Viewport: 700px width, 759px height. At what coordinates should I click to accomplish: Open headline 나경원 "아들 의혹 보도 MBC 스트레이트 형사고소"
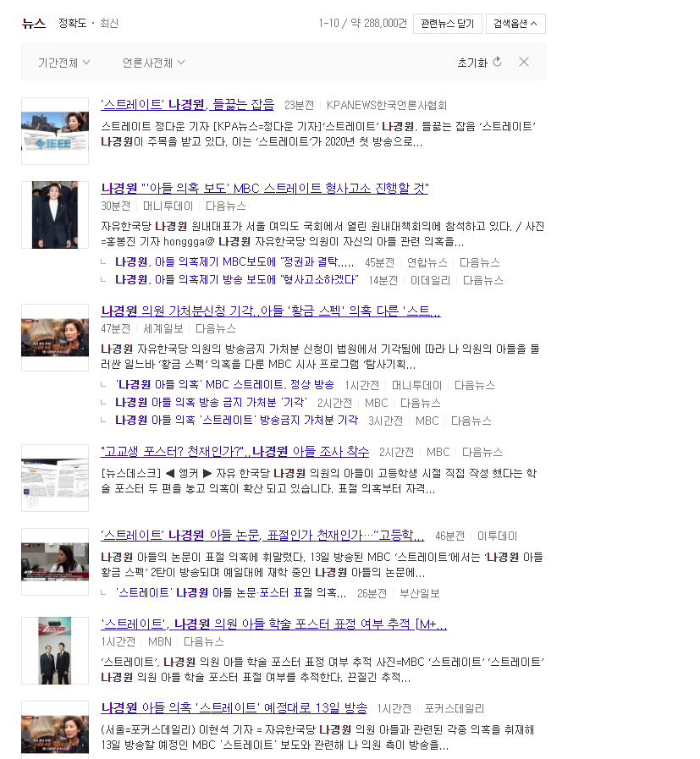coord(265,189)
